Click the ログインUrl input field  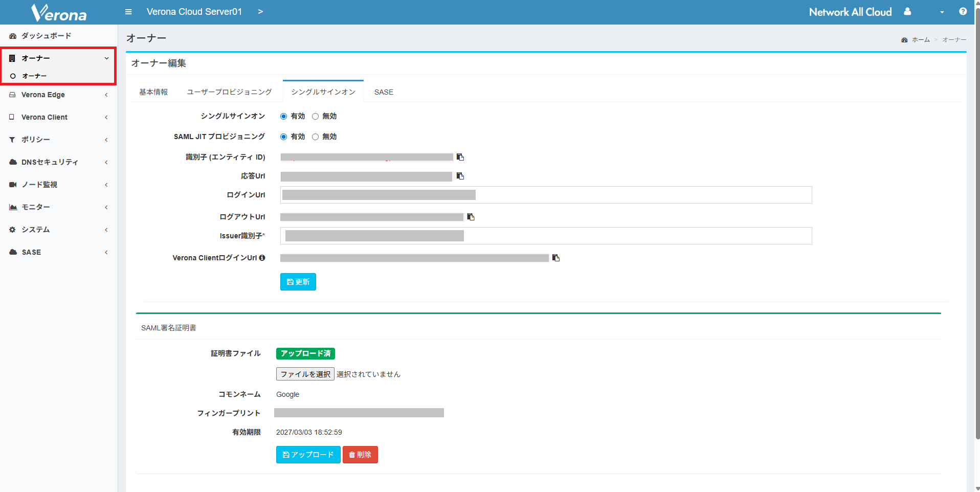tap(546, 195)
